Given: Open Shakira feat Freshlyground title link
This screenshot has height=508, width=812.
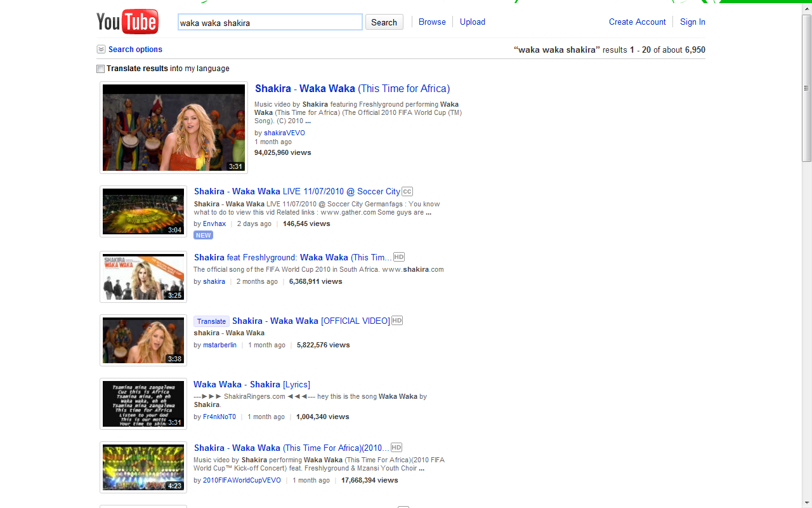Looking at the screenshot, I should coord(293,257).
